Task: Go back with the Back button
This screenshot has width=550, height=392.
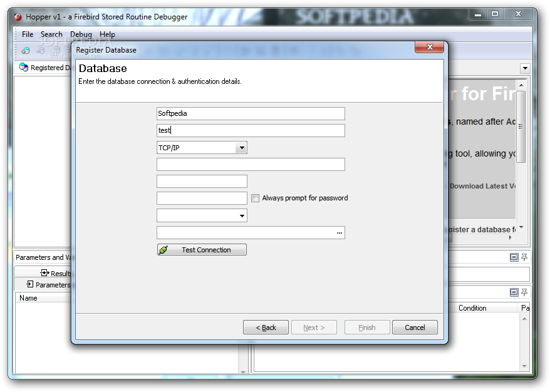Action: (266, 327)
